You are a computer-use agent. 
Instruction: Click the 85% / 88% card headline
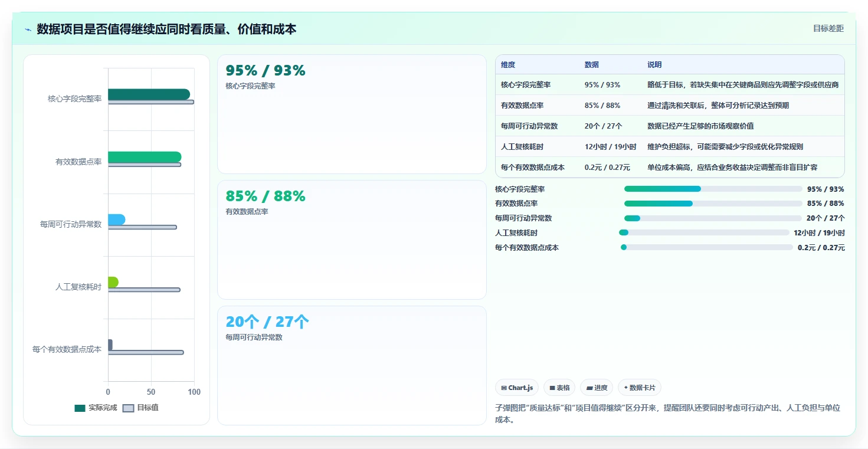pyautogui.click(x=266, y=196)
